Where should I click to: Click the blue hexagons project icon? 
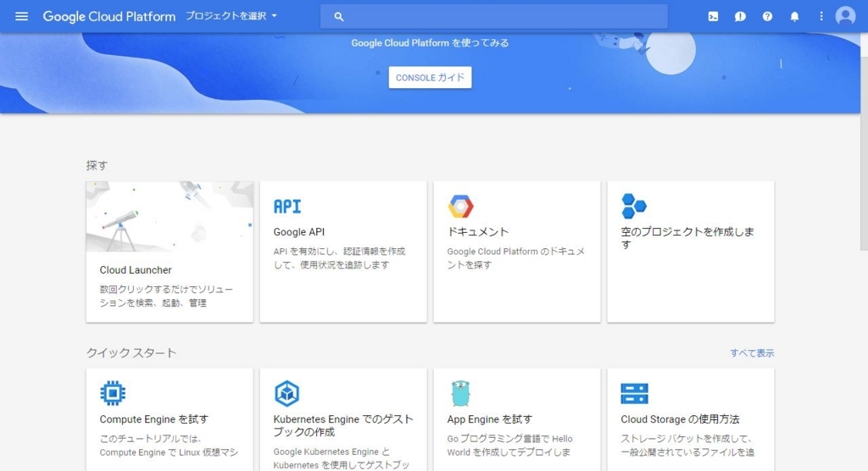[634, 206]
